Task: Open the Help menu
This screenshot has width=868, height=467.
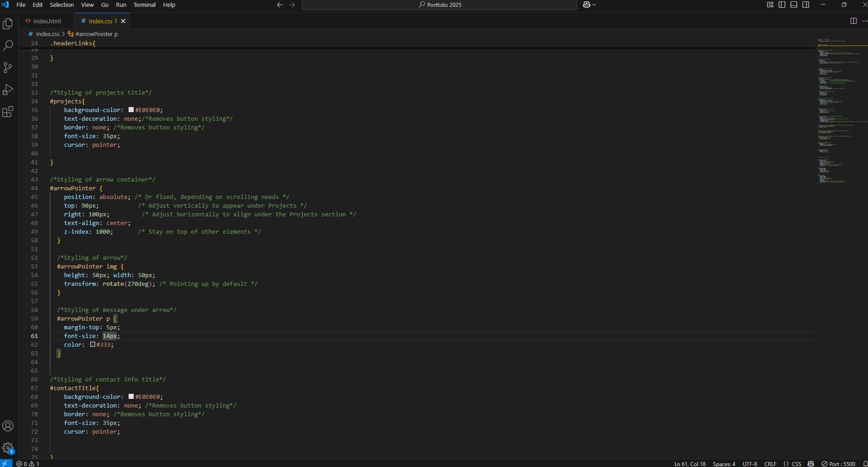Action: tap(169, 5)
